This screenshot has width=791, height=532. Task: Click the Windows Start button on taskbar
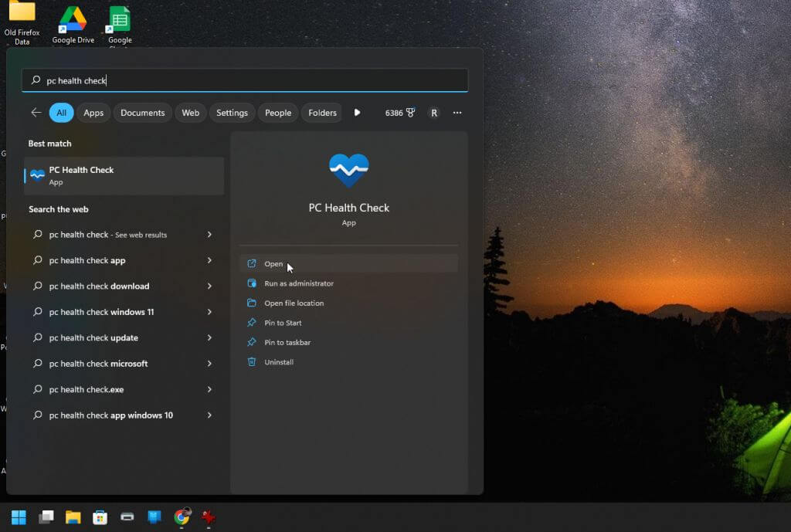pyautogui.click(x=19, y=517)
